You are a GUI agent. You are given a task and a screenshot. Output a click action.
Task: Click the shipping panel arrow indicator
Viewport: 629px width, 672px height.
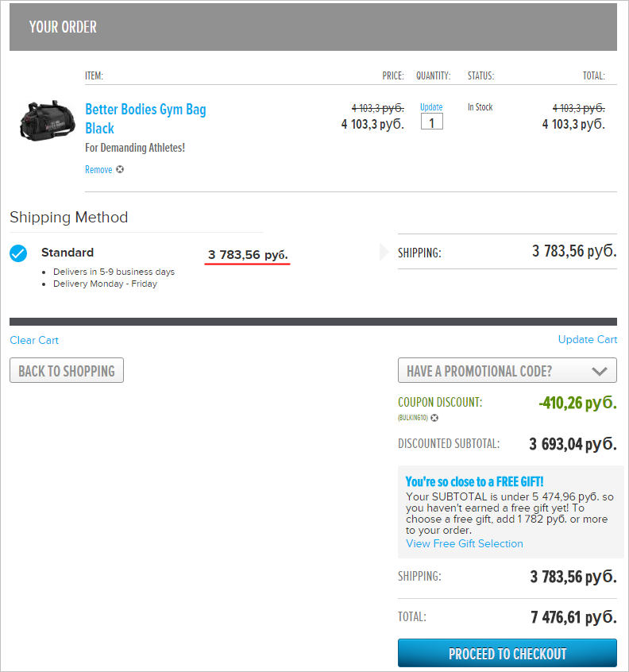(384, 252)
